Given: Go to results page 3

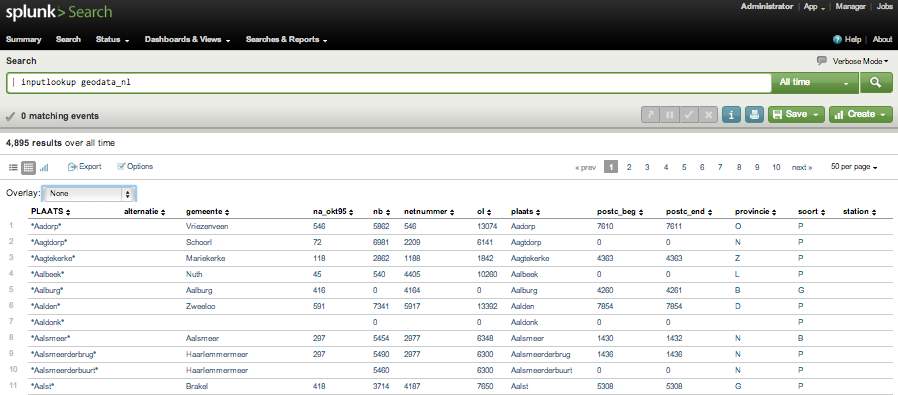Looking at the screenshot, I should coord(647,167).
